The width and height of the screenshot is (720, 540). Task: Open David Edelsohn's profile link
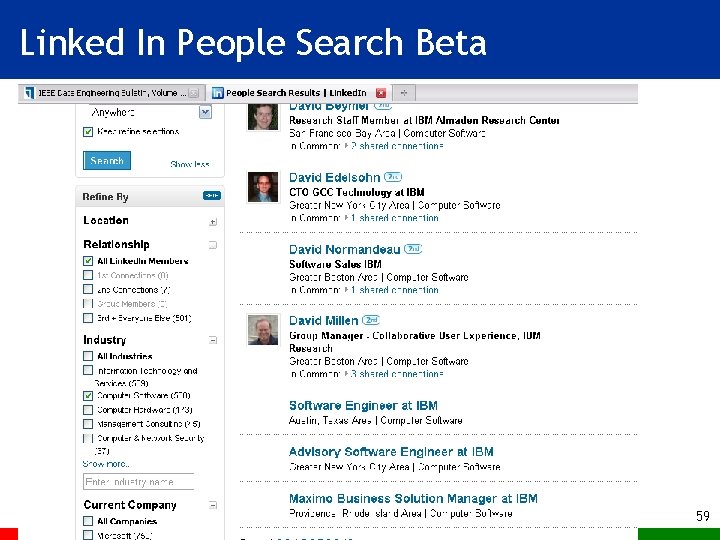335,178
